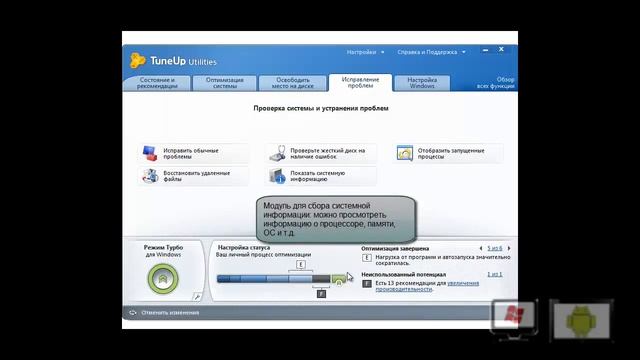The height and width of the screenshot is (360, 640).
Task: Click the E marker above the progress bar
Action: (x=301, y=264)
